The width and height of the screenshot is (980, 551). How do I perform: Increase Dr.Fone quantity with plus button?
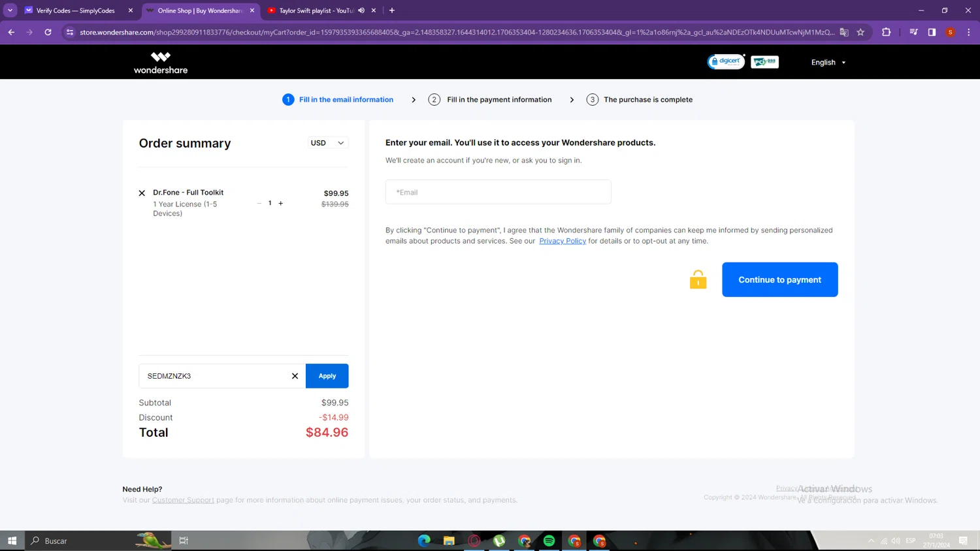281,204
